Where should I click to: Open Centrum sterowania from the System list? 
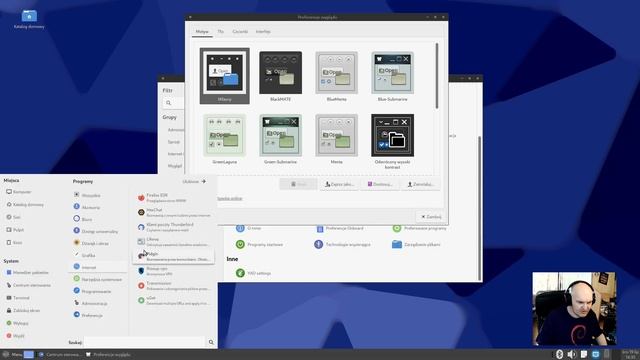click(x=28, y=285)
